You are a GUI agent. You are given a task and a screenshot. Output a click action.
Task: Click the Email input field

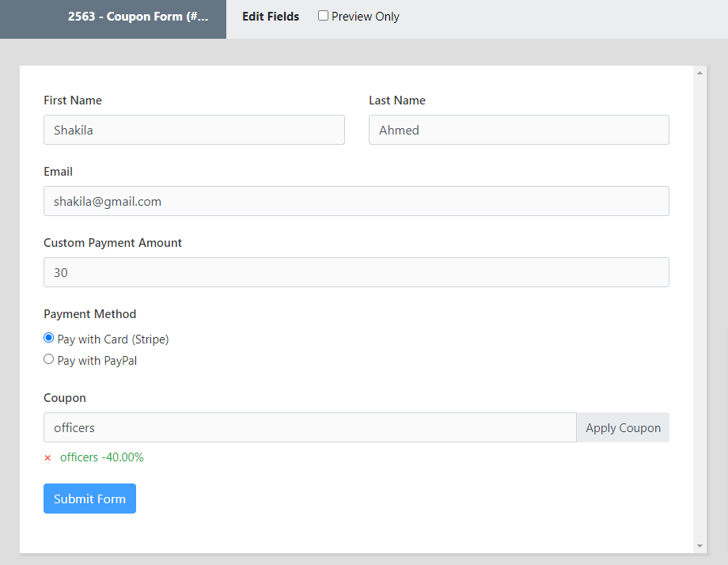357,201
